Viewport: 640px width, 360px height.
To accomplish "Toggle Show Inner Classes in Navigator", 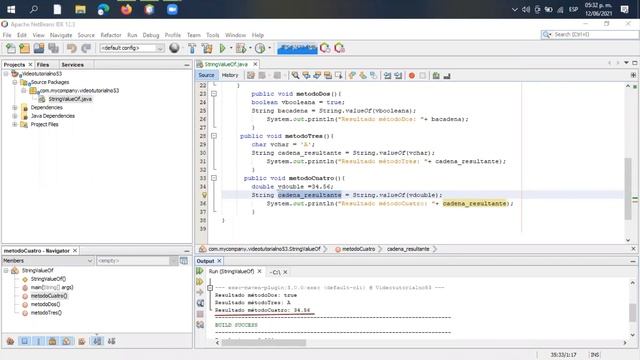I will click(x=67, y=341).
